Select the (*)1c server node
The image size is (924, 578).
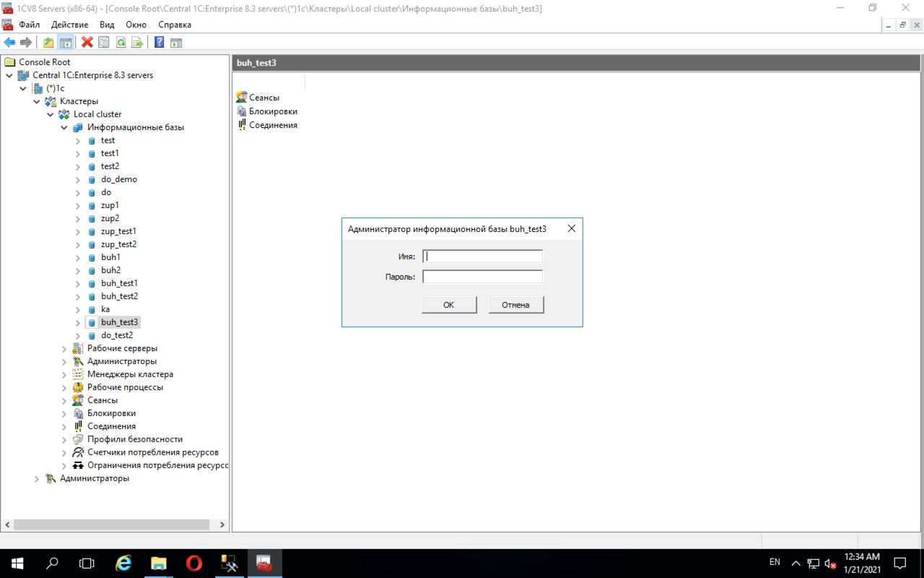(55, 88)
